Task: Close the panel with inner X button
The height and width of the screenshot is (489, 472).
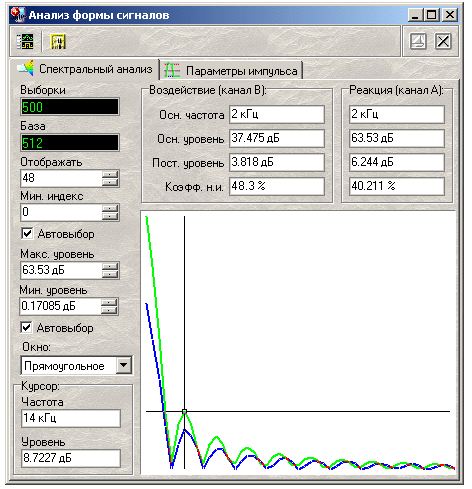Action: click(443, 42)
